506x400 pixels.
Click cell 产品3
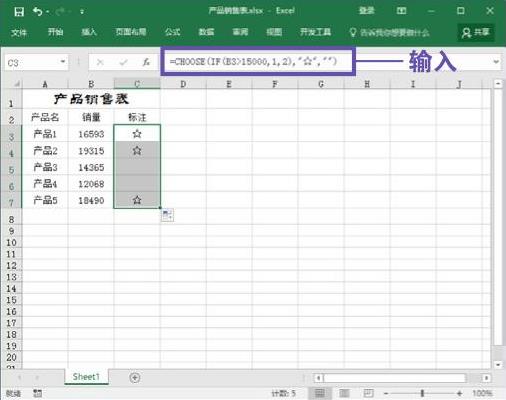(45, 167)
